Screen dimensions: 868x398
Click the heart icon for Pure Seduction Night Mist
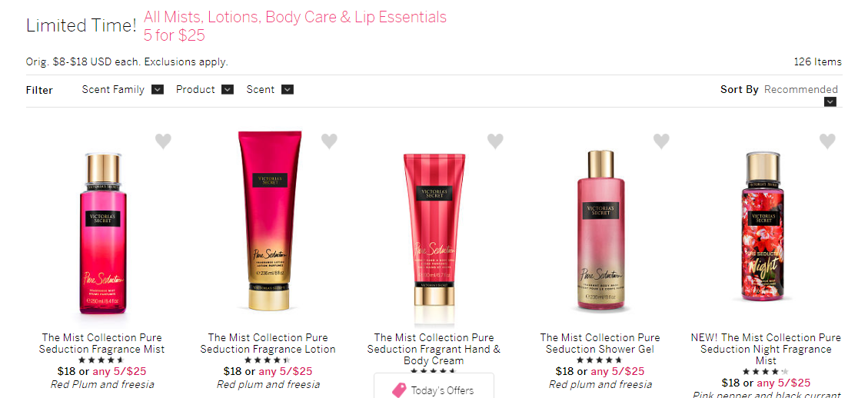[827, 141]
